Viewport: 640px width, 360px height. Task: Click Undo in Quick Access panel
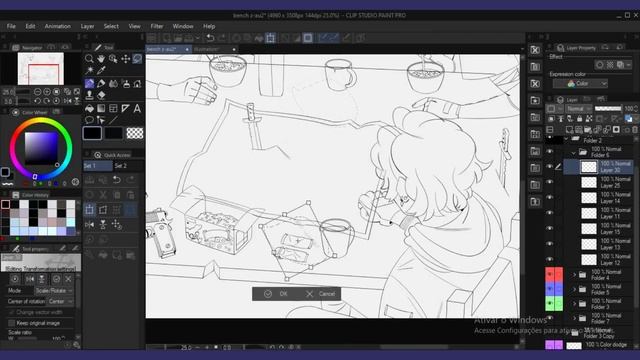[117, 180]
